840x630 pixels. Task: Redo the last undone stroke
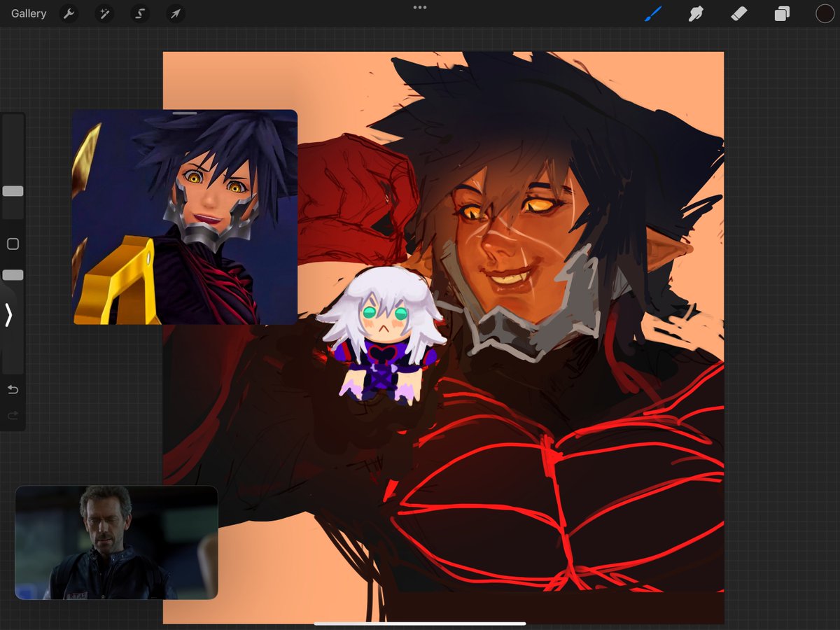click(x=13, y=416)
